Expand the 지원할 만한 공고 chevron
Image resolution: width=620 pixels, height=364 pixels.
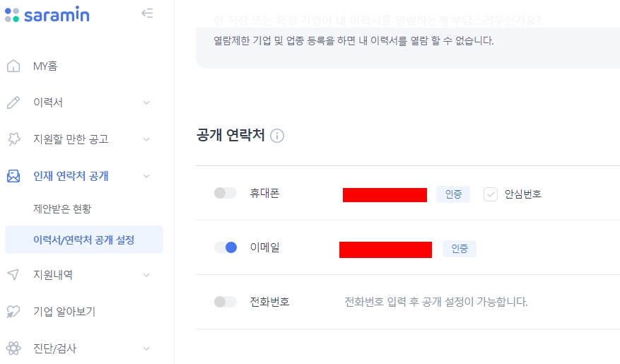pos(146,139)
